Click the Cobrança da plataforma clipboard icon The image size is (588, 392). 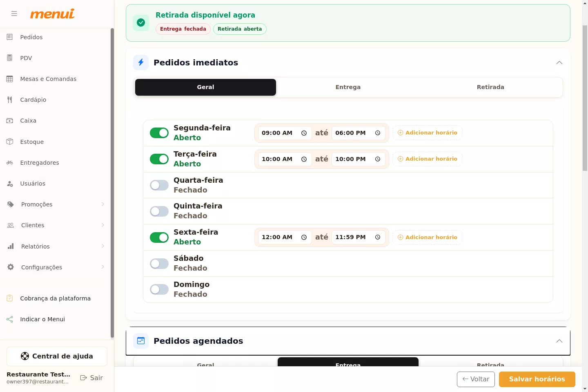point(10,298)
